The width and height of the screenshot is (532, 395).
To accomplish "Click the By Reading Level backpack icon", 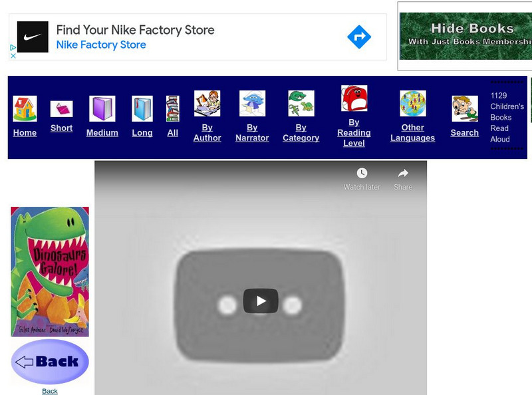I will coord(354,98).
